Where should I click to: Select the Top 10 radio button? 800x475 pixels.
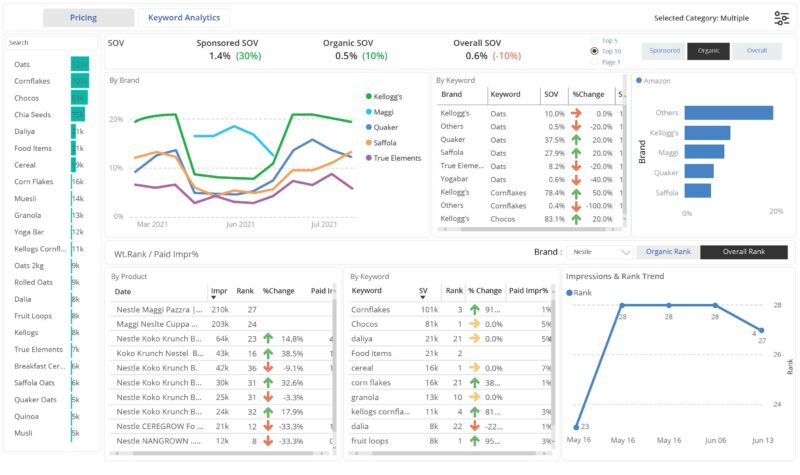coord(594,51)
